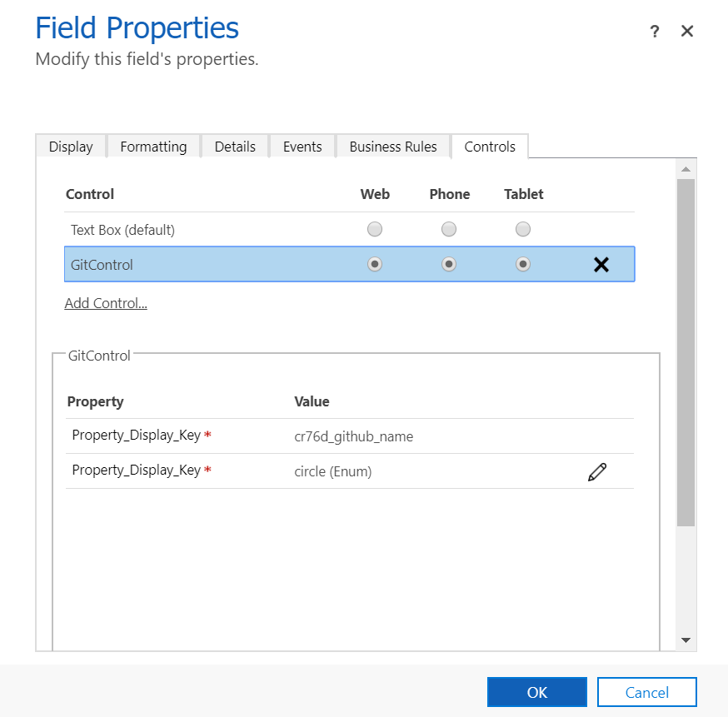Click the help question mark icon
Image resolution: width=728 pixels, height=717 pixels.
point(655,32)
